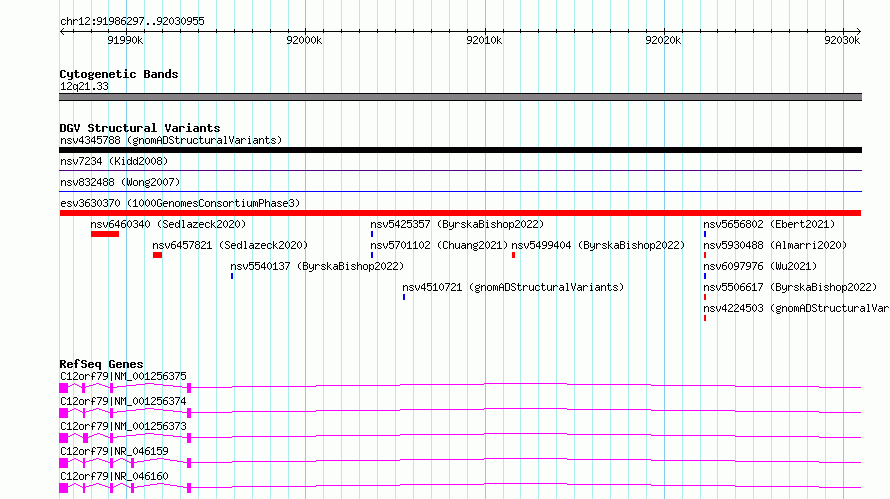Image resolution: width=890 pixels, height=499 pixels.
Task: Open variant nsv5930488 (Almarri2020)
Action: click(775, 245)
